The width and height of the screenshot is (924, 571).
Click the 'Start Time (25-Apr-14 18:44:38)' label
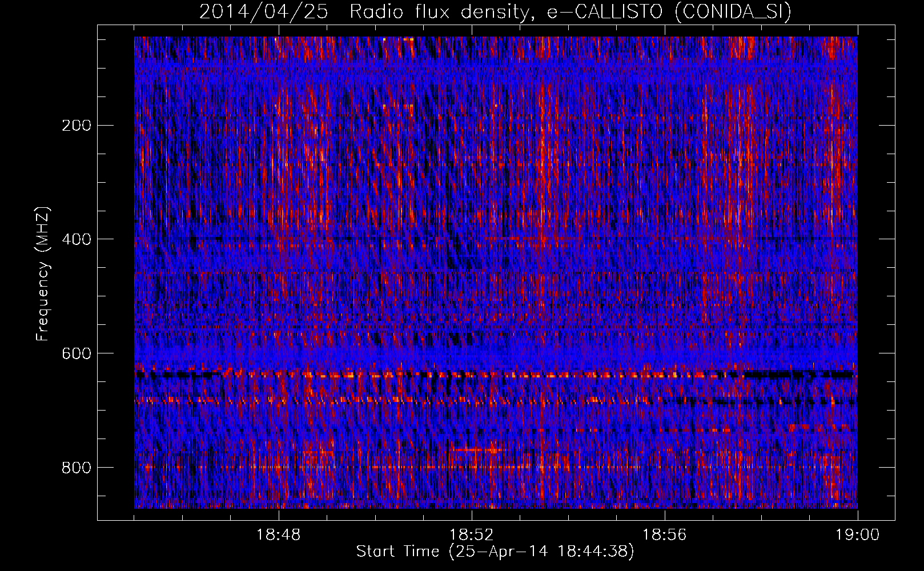point(495,552)
